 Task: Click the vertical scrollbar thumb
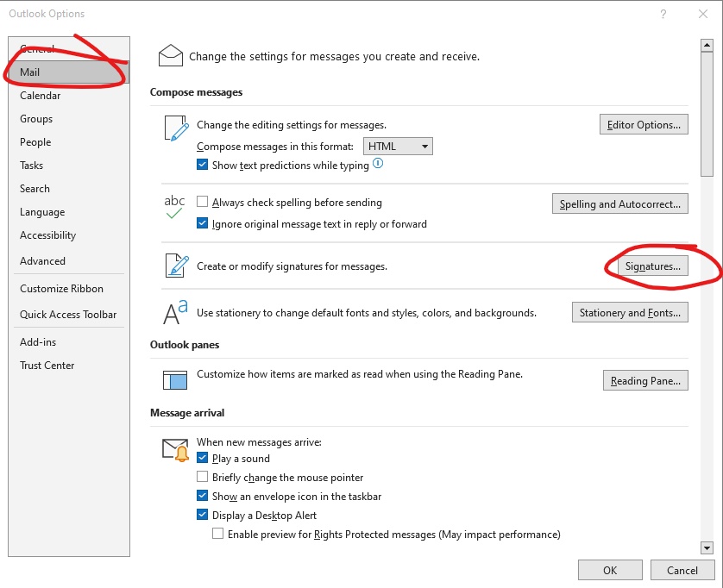707,115
